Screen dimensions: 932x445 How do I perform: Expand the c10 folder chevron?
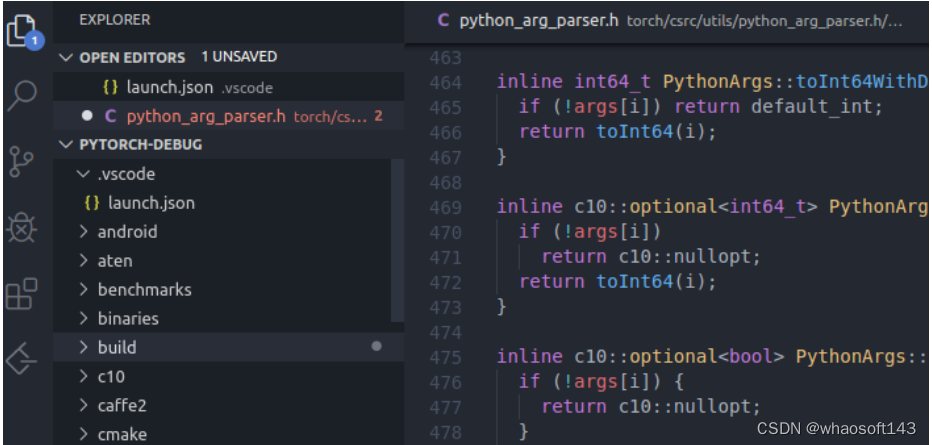pos(84,376)
